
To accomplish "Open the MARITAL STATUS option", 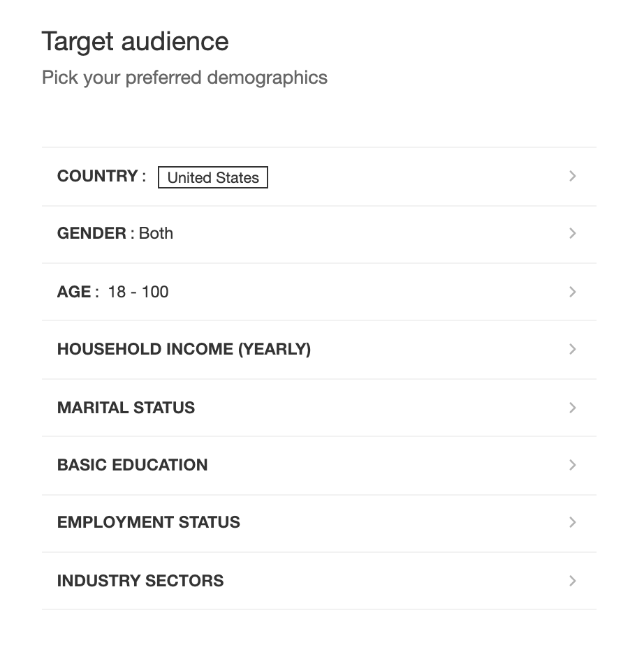I will point(126,408).
